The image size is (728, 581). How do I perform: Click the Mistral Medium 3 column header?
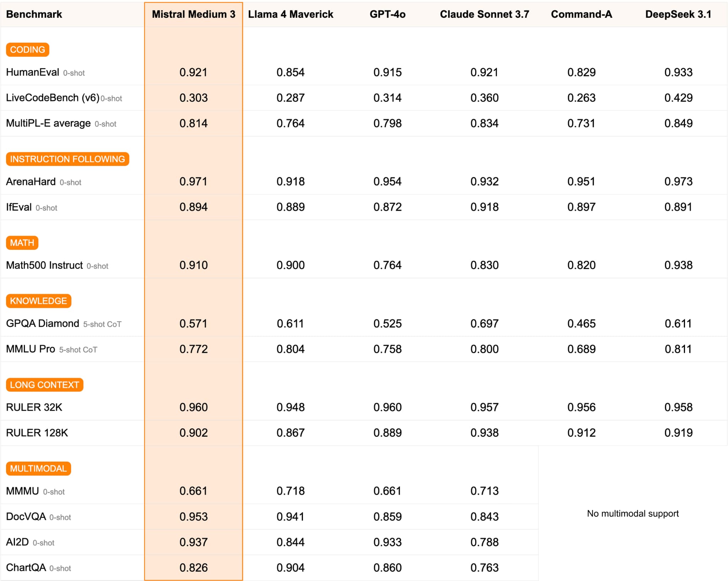193,14
